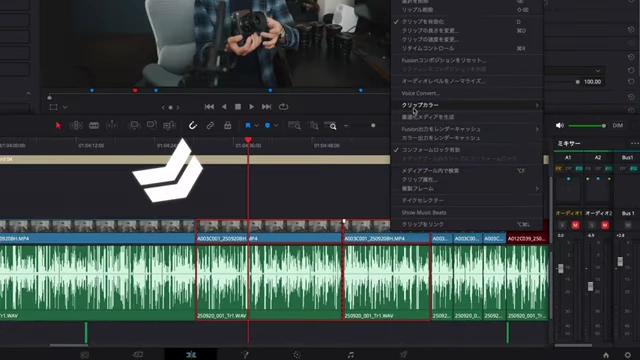Viewport: 640px width, 360px height.
Task: Select the arrow Selection mode tool
Action: click(58, 126)
